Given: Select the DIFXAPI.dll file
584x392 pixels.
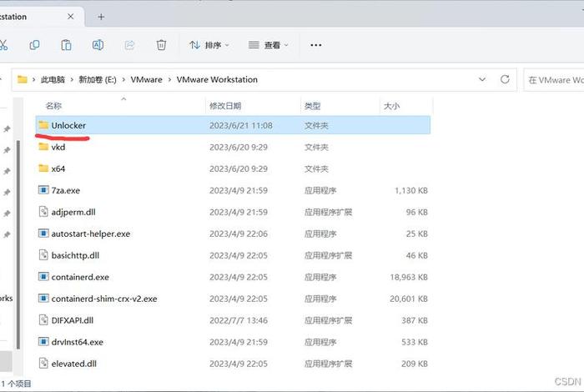Looking at the screenshot, I should point(233,320).
